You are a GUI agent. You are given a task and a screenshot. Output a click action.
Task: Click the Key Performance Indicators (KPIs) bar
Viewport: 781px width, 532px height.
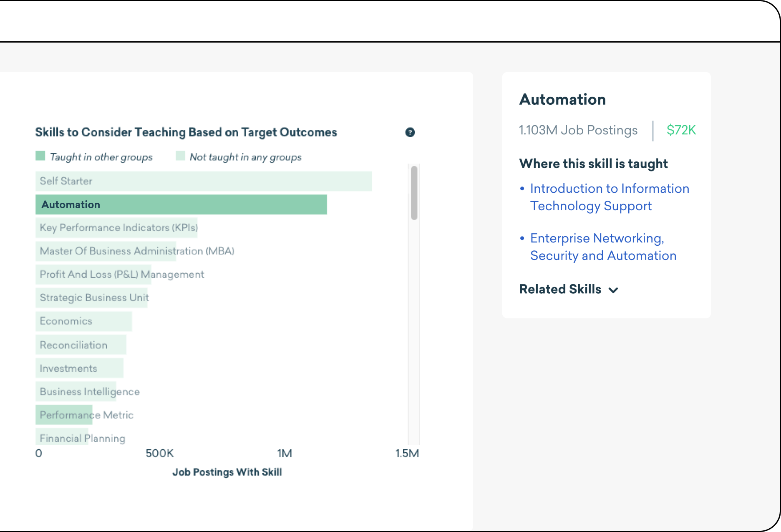click(x=116, y=228)
